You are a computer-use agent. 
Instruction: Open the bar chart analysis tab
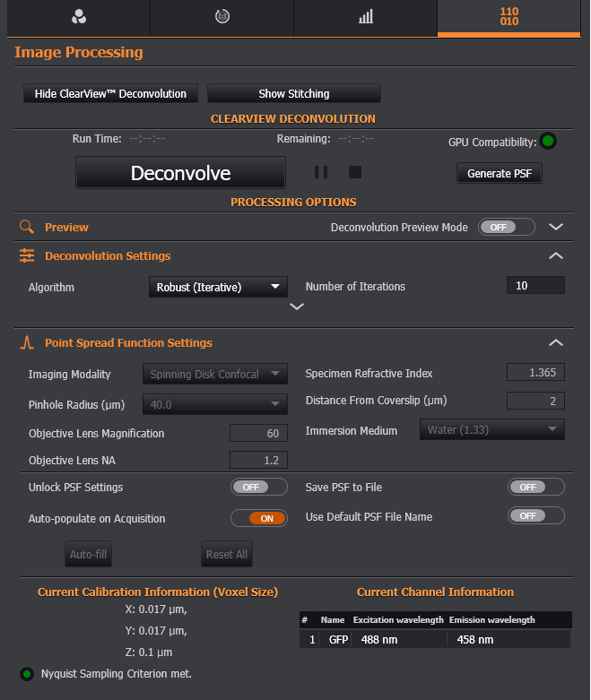pyautogui.click(x=365, y=17)
